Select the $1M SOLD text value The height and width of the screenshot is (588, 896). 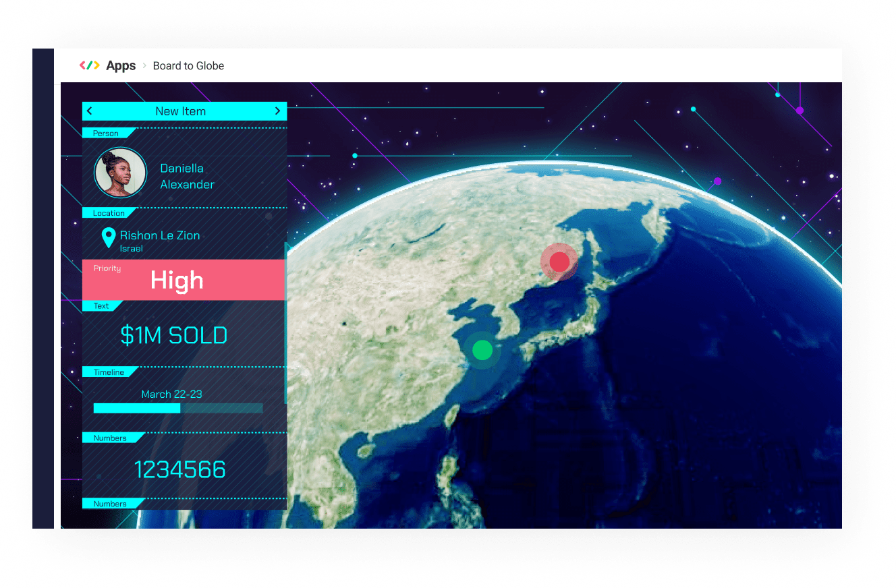pos(174,335)
